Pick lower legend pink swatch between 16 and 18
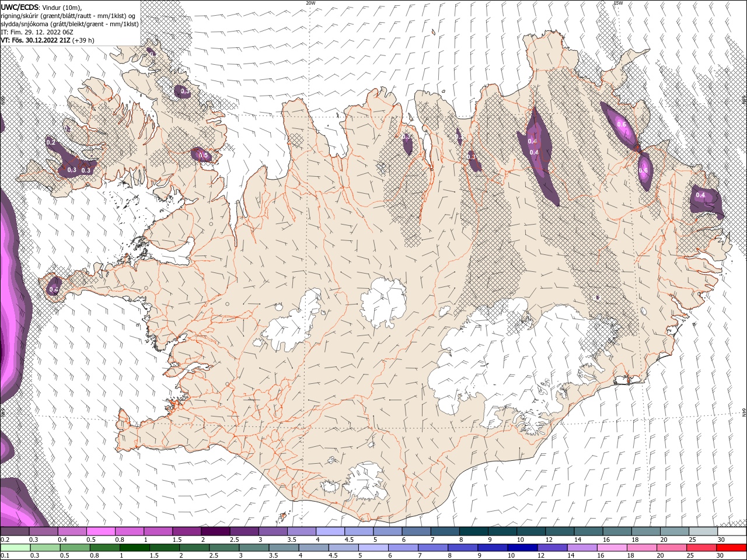Viewport: 747px width, 560px height. 612,548
